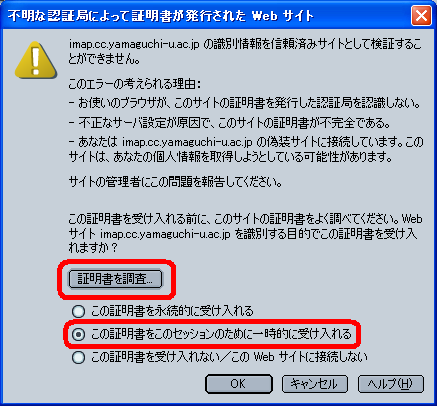Click the heading このエラーの考えられる理由:

pos(135,84)
